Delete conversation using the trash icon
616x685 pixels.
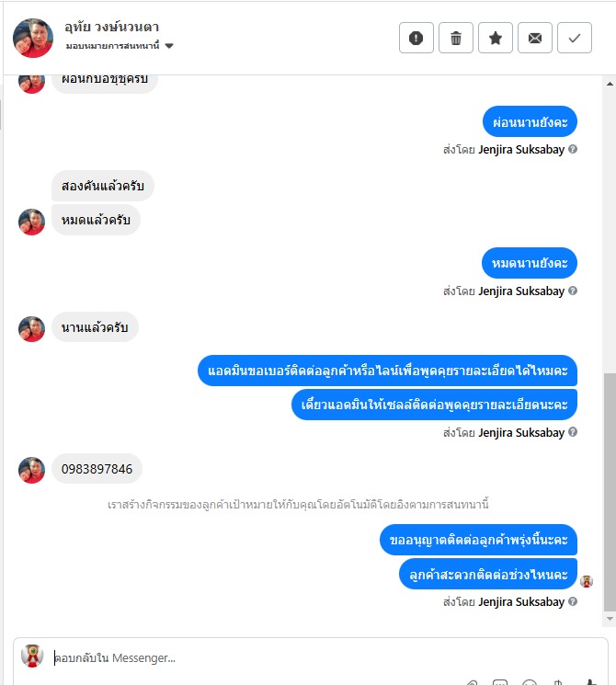tap(456, 38)
